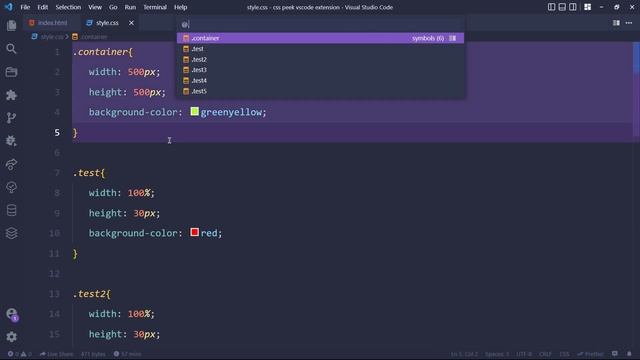The width and height of the screenshot is (640, 360).
Task: Open the Explorer view in activity bar
Action: [x=11, y=26]
